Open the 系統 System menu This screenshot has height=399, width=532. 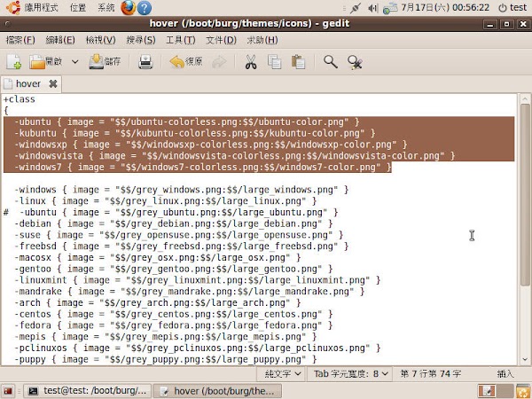coord(106,7)
